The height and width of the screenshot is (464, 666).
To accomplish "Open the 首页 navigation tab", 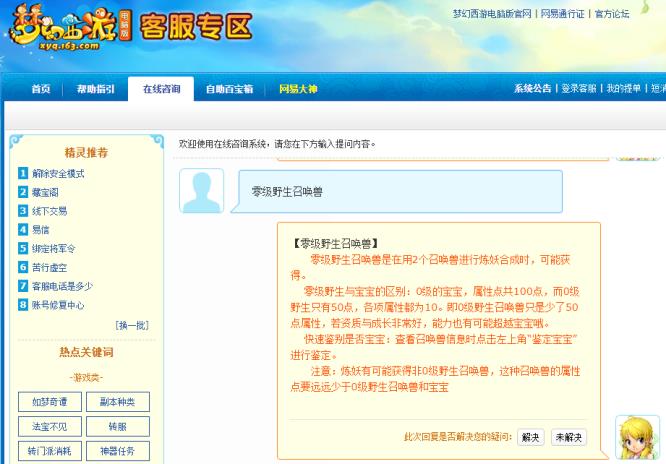I will (x=41, y=89).
